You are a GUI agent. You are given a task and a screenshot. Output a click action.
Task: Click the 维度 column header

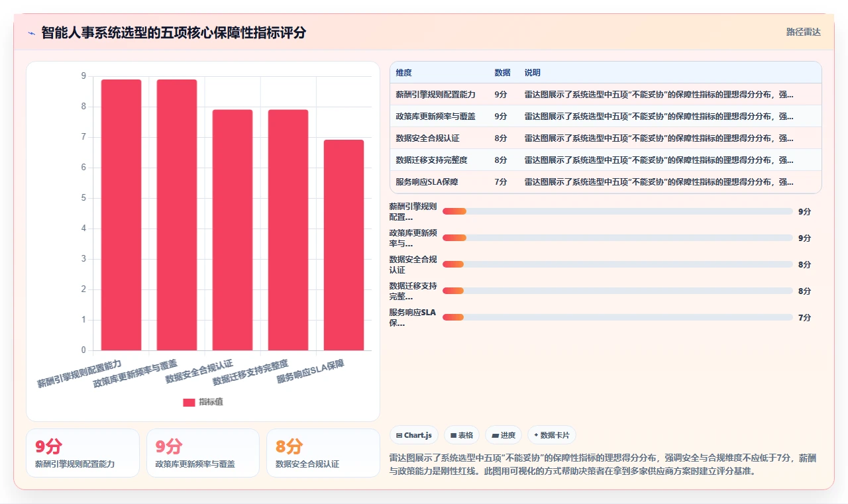(403, 73)
